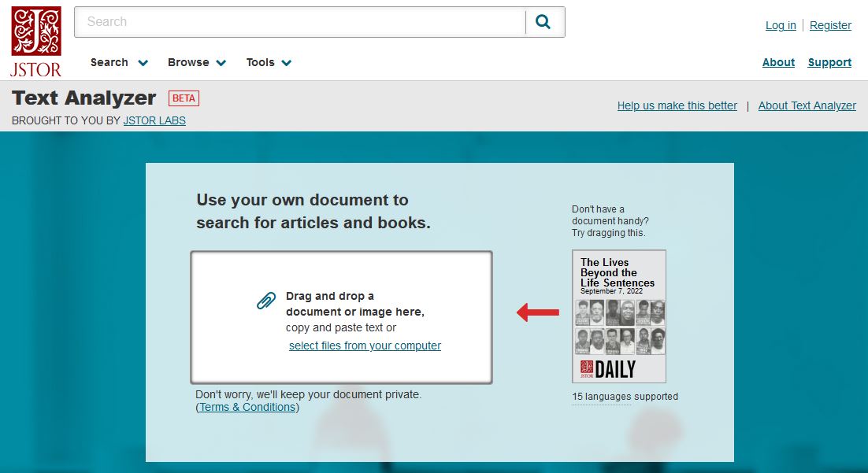Click the Text Analyzer heading
The width and height of the screenshot is (868, 473).
[x=84, y=98]
